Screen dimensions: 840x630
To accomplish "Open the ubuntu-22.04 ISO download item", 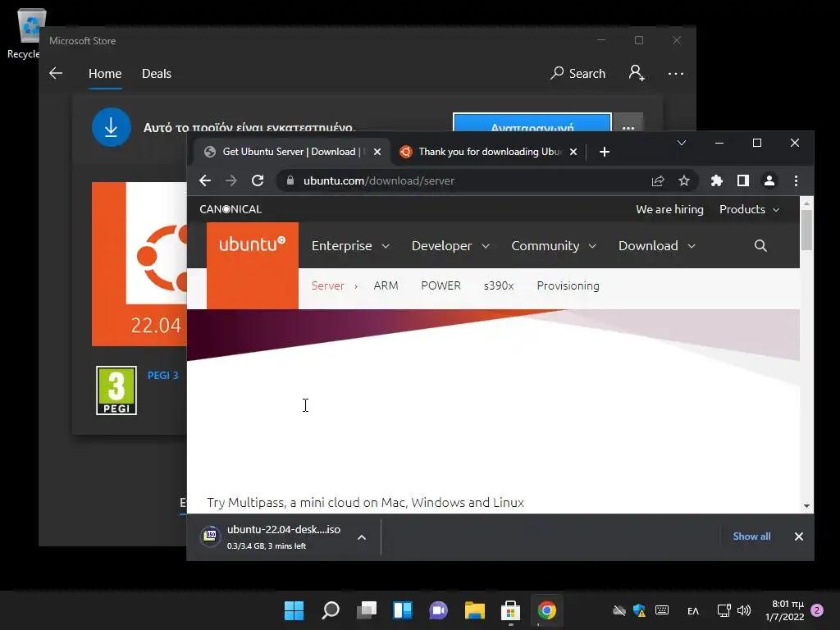I will coord(271,536).
